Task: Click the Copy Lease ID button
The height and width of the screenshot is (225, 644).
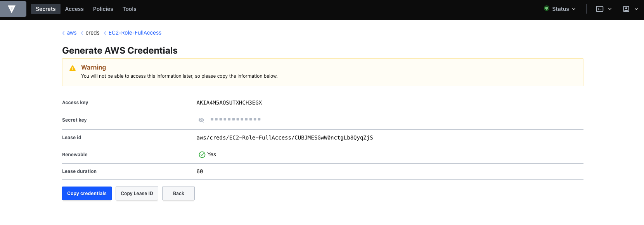Action: pyautogui.click(x=137, y=194)
